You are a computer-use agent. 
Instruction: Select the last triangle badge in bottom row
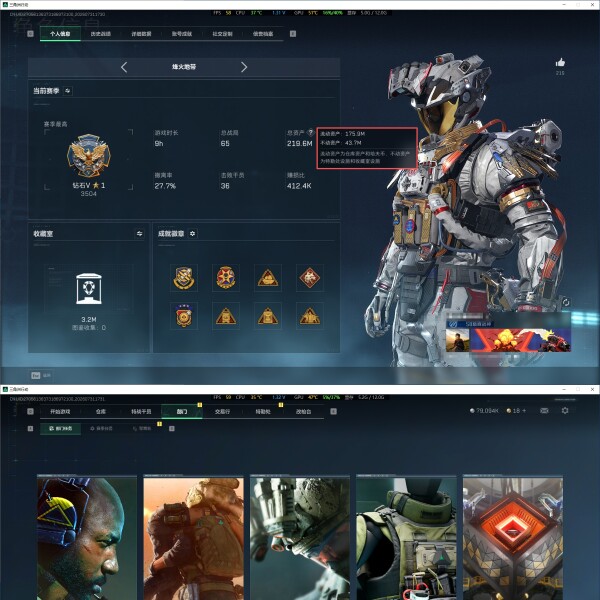[x=310, y=316]
